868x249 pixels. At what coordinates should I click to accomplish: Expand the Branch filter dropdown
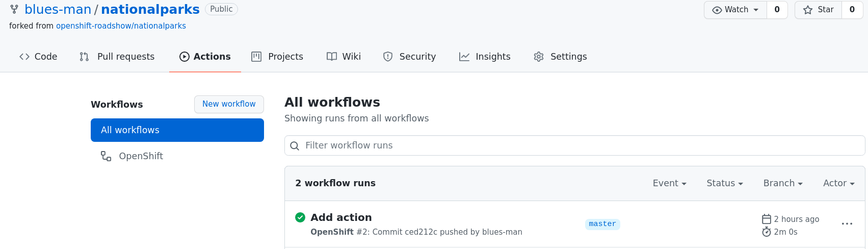[x=782, y=183]
